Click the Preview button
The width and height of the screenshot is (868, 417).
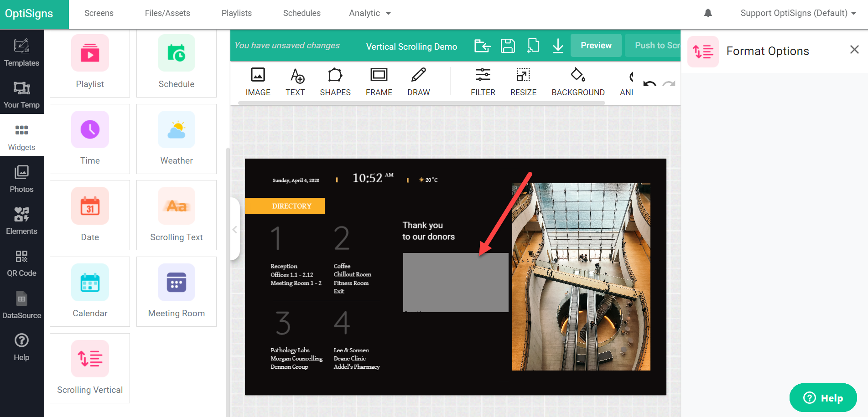[x=596, y=46]
